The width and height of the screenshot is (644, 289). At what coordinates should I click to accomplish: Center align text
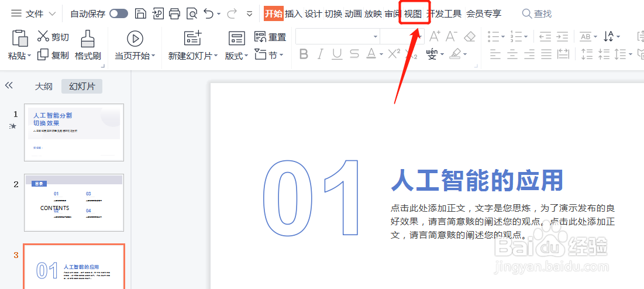point(512,54)
